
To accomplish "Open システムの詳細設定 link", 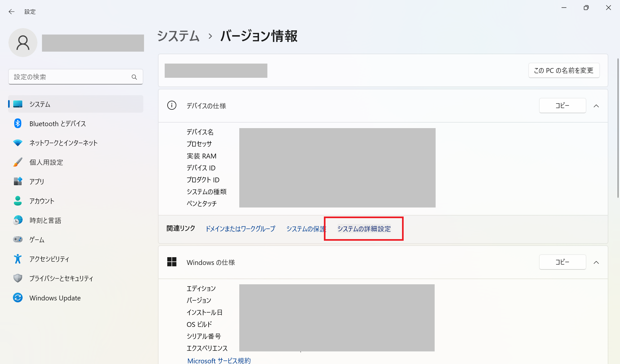I will pyautogui.click(x=364, y=229).
